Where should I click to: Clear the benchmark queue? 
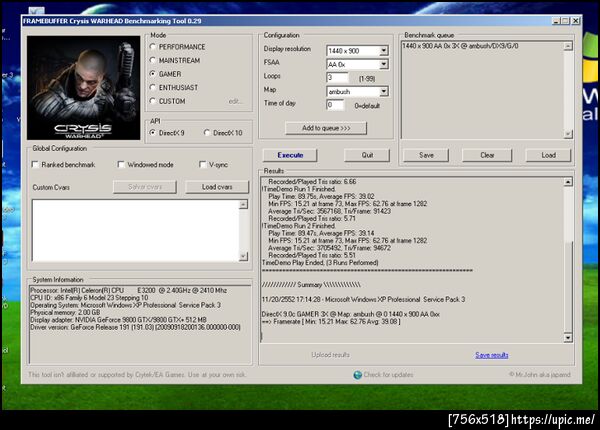[x=487, y=155]
